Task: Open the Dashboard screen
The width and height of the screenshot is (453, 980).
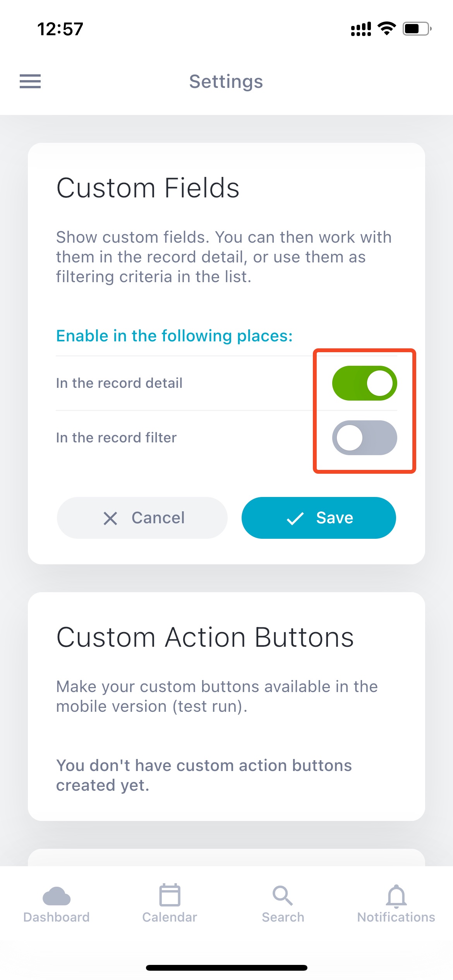Action: (57, 906)
